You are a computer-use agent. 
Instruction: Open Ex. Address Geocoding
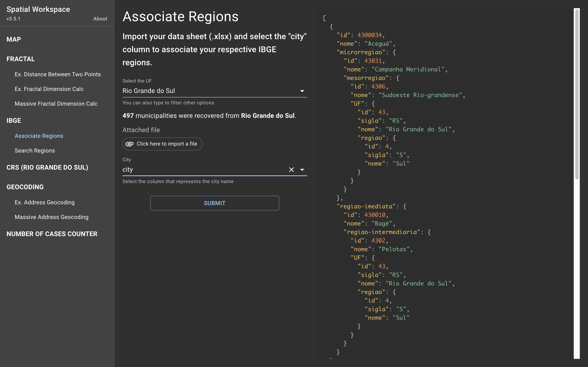click(45, 202)
